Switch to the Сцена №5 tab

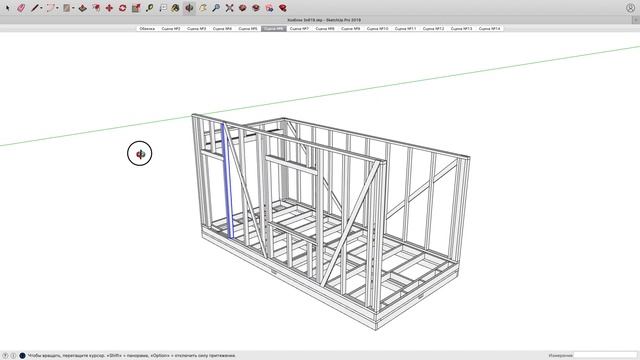[x=248, y=29]
